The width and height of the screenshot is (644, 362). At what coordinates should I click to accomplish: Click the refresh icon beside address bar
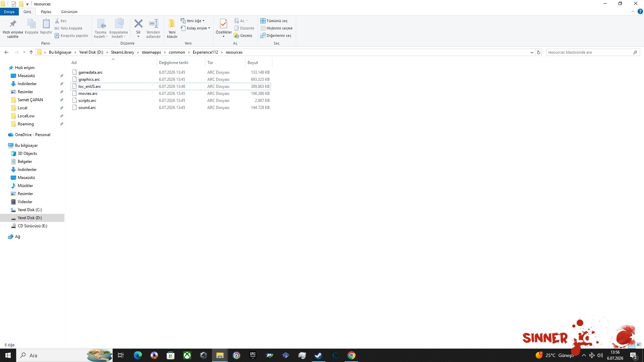click(x=539, y=52)
